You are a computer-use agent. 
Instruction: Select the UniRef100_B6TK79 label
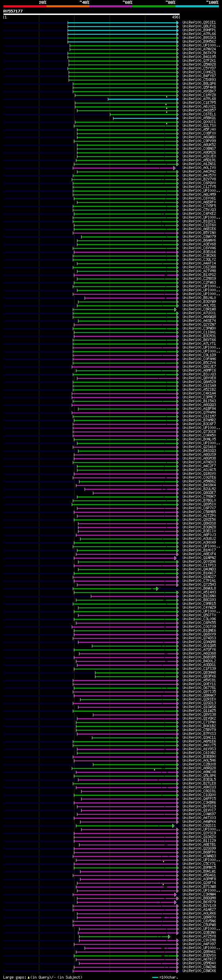tap(199, 53)
